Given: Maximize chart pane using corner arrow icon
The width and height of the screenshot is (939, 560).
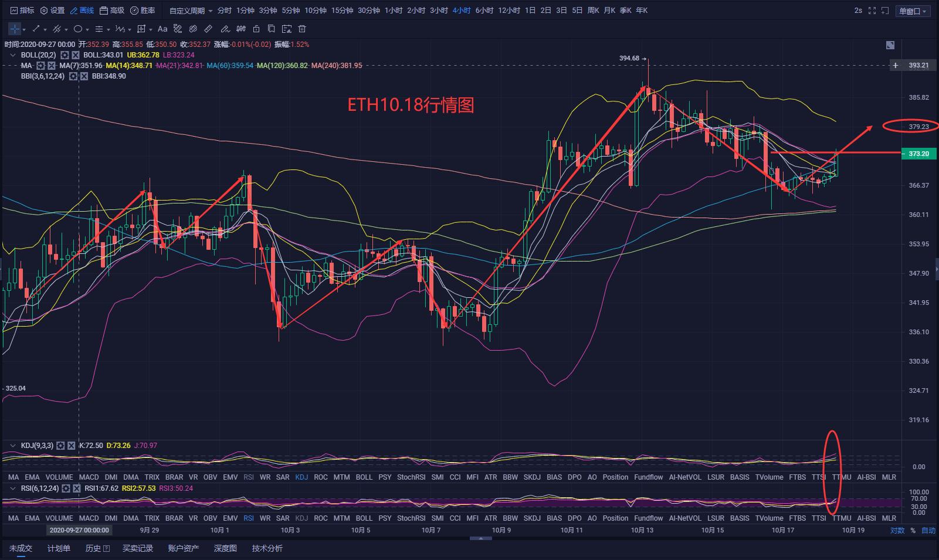Looking at the screenshot, I should click(890, 45).
